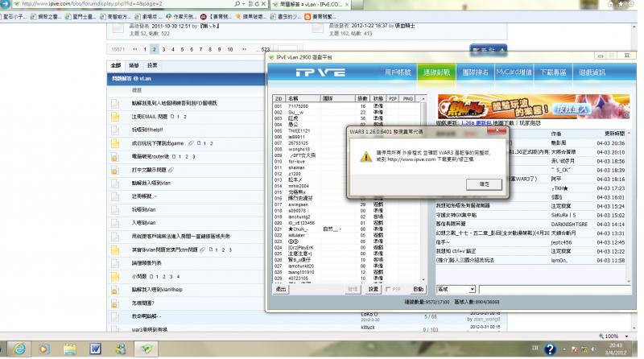Select room row 024 named [Orz]PlayErK
Viewport: 644px width, 359px height.
point(346,247)
